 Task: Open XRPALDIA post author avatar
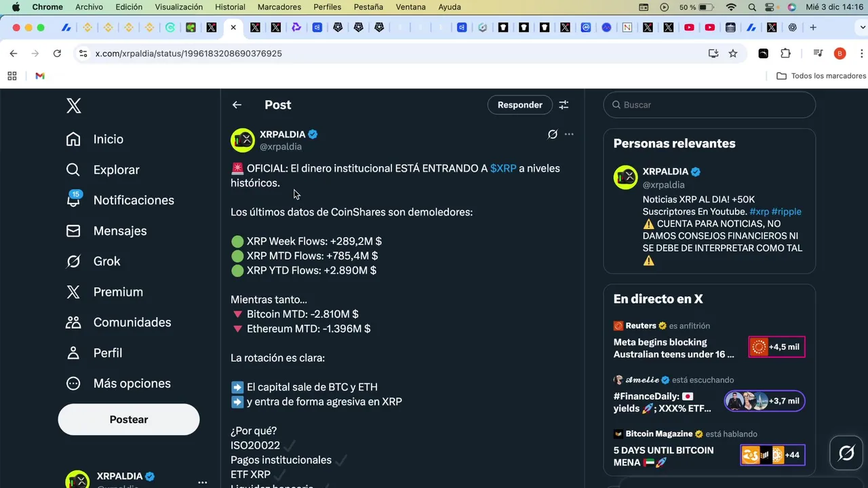pyautogui.click(x=243, y=140)
